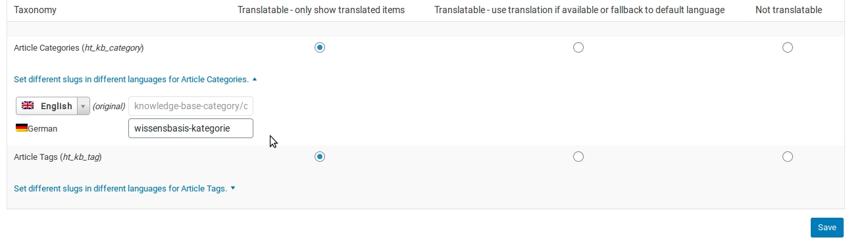Select 'only show translated items' for Article Categories
This screenshot has width=868, height=248.
(x=320, y=47)
